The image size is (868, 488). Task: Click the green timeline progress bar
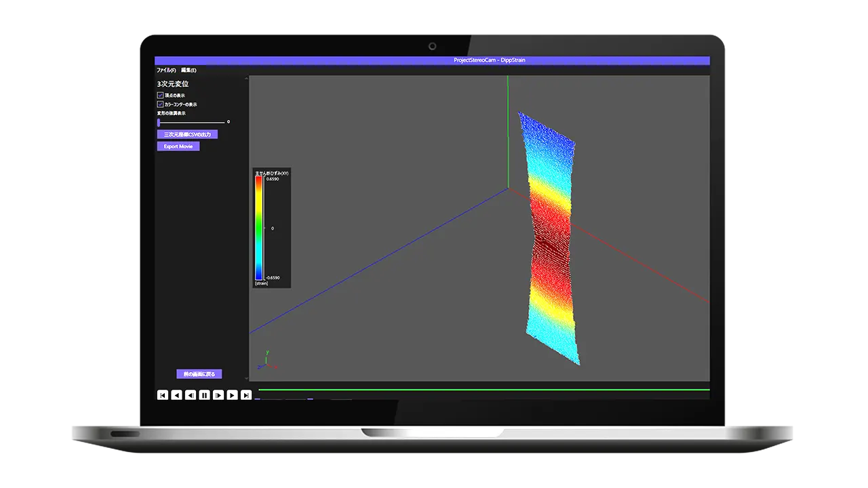coord(484,390)
